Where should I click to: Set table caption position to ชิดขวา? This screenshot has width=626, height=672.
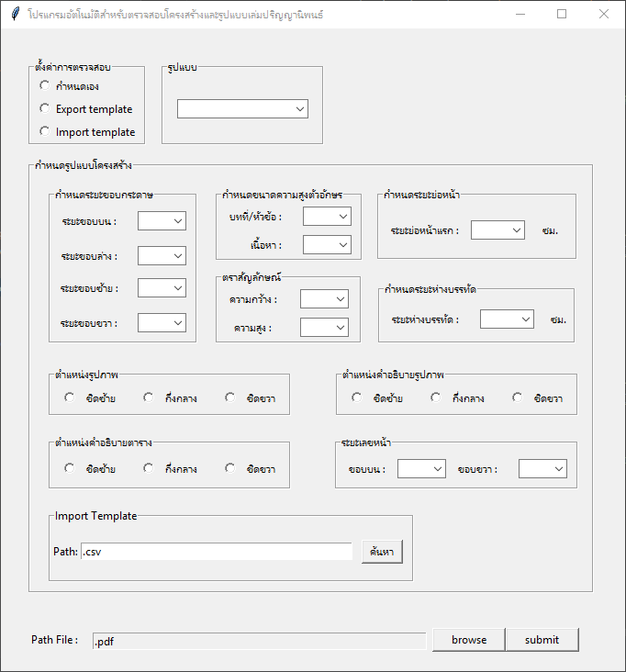pos(230,468)
